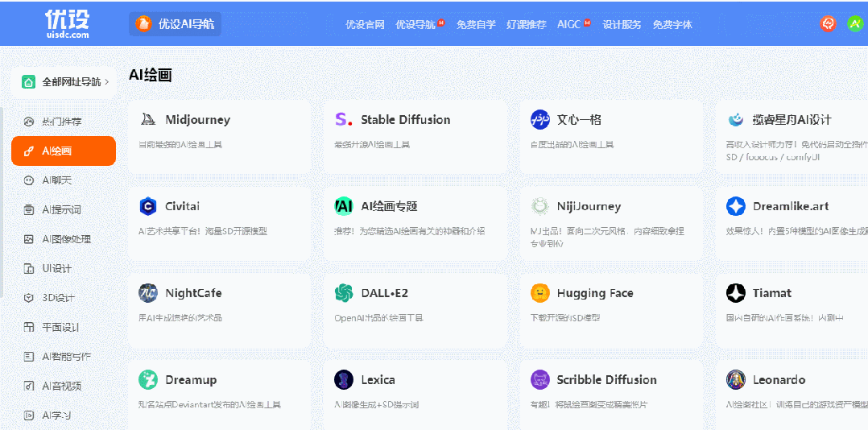Click the star AI design card icon
The width and height of the screenshot is (868, 430).
pyautogui.click(x=736, y=119)
